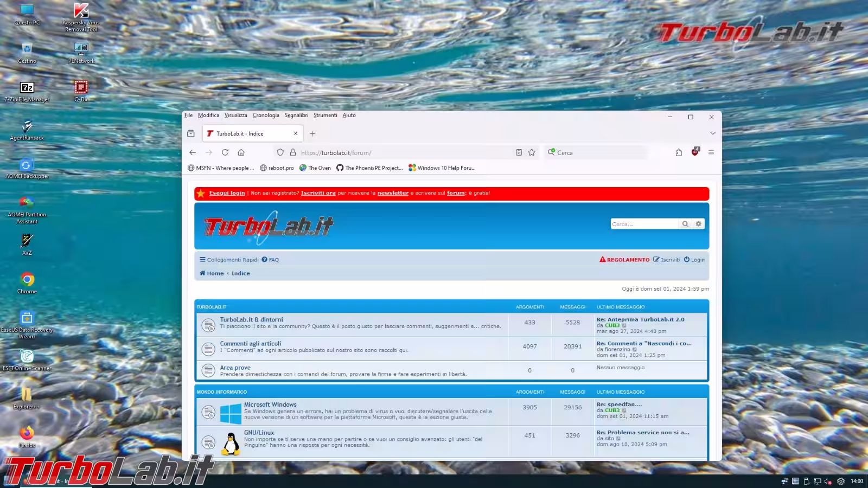Open the Questo PC desktop icon
The width and height of the screenshot is (868, 488).
coord(27,15)
